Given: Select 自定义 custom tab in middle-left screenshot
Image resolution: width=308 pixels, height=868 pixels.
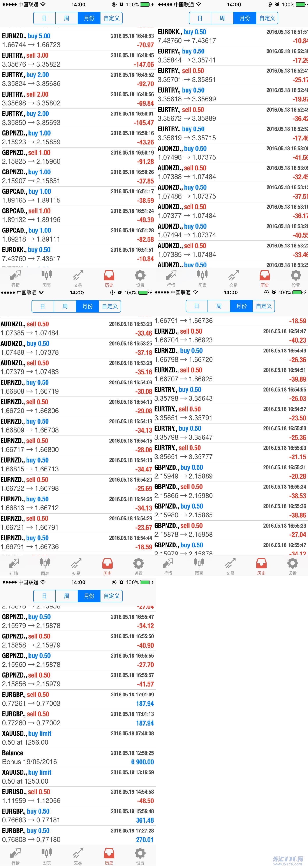Looking at the screenshot, I should pyautogui.click(x=110, y=306).
